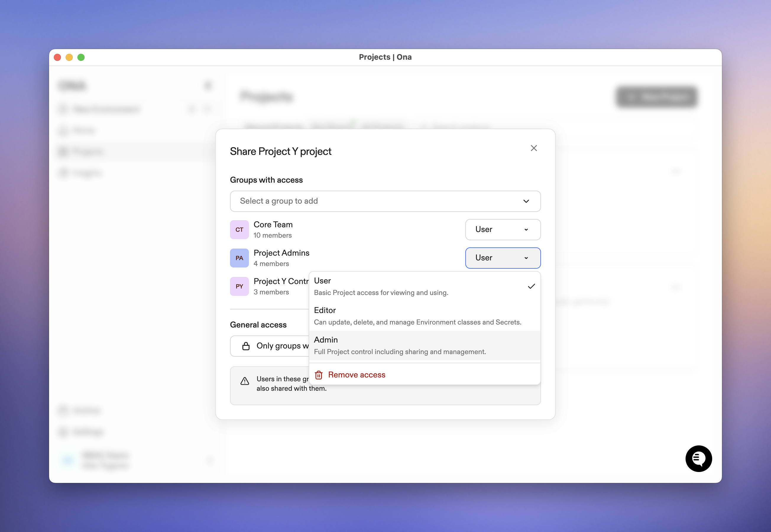Click the trash icon beside Remove access
The width and height of the screenshot is (771, 532).
319,375
